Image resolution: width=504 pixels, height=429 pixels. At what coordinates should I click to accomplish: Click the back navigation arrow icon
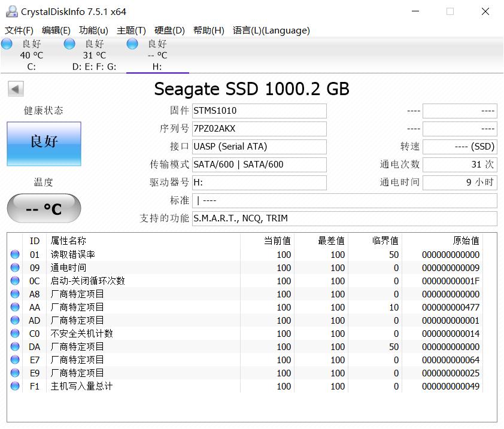point(15,89)
